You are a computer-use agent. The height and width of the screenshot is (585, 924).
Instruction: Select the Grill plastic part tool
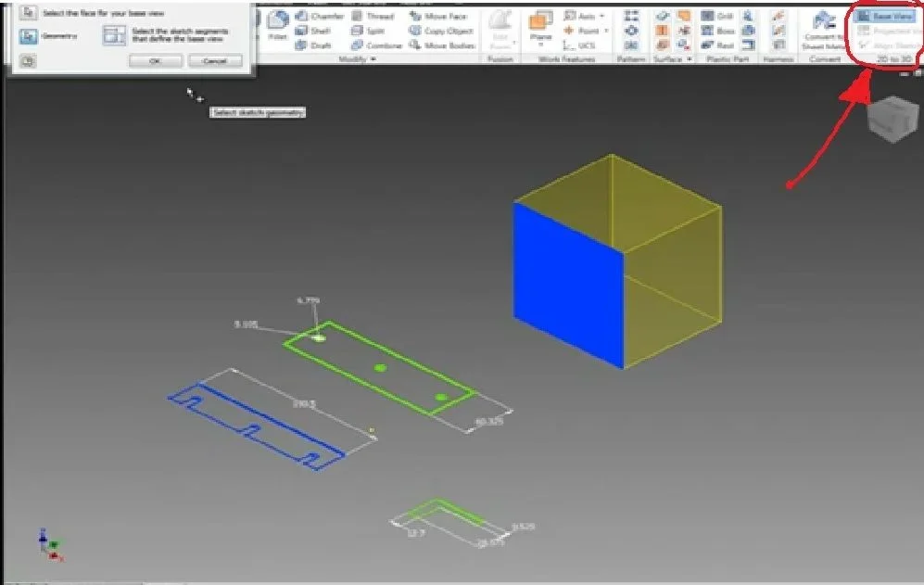pos(717,16)
